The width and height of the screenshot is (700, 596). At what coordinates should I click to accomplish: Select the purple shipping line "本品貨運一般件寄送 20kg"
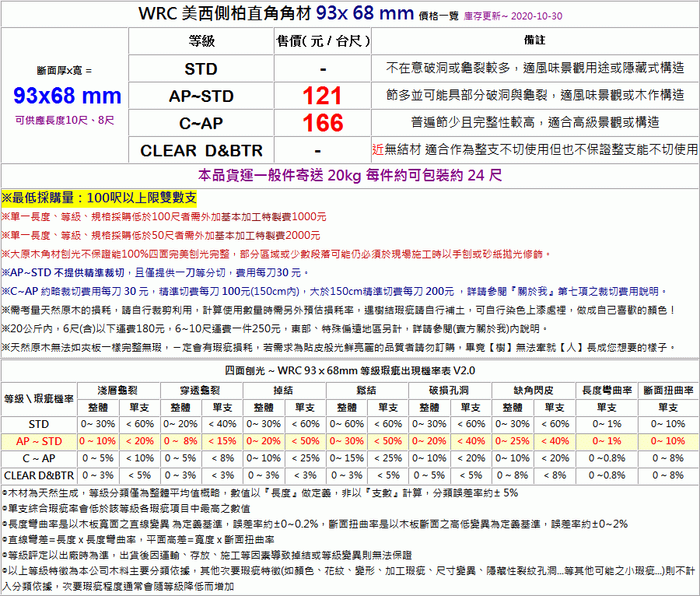tap(279, 175)
